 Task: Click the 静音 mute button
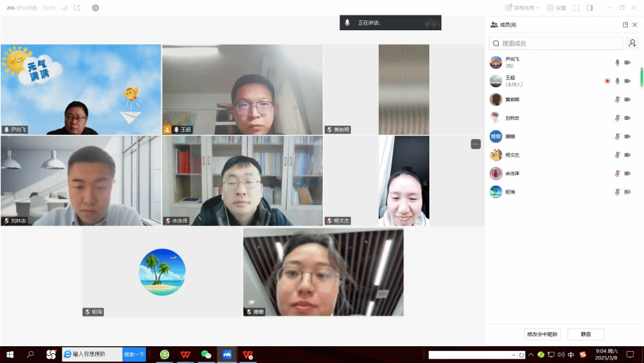[x=586, y=334]
